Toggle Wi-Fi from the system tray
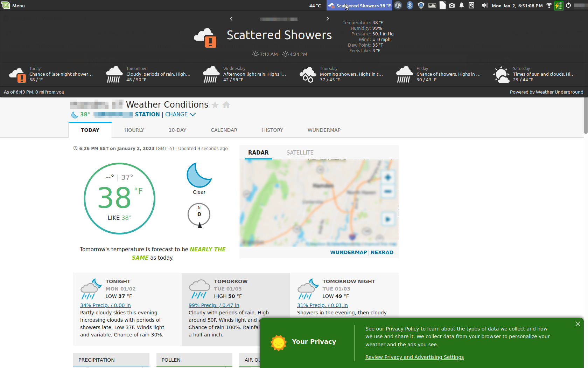 [x=548, y=5]
